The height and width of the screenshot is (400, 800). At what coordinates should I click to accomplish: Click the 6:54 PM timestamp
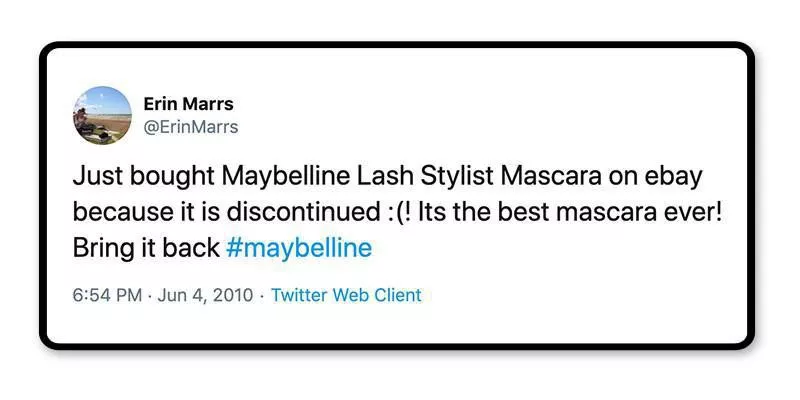point(109,295)
